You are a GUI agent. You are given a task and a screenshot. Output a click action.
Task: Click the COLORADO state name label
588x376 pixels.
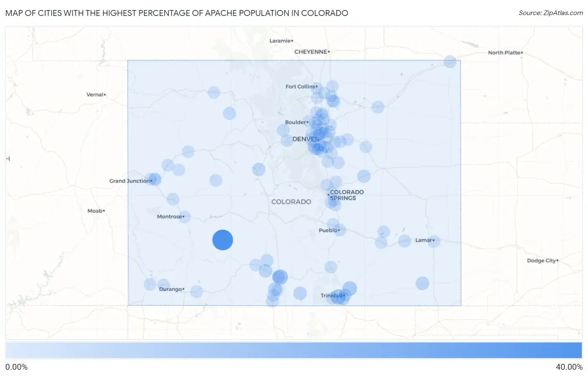pos(291,202)
